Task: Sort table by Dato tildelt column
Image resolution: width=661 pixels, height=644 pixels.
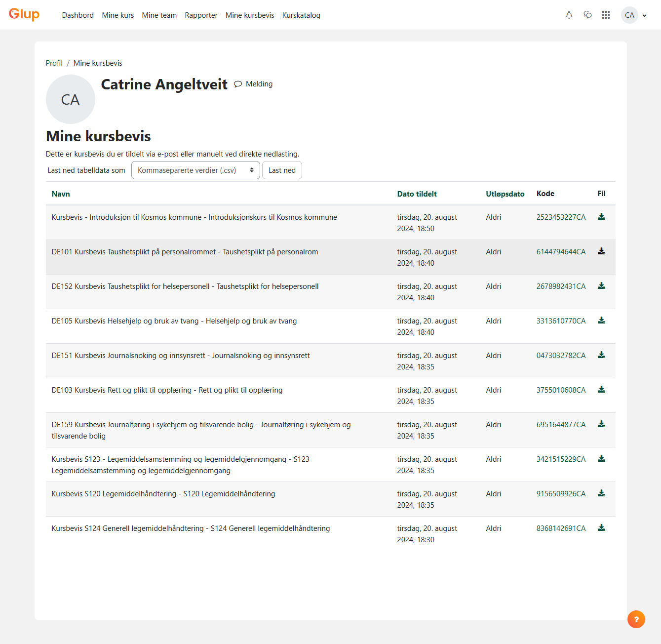Action: point(417,194)
